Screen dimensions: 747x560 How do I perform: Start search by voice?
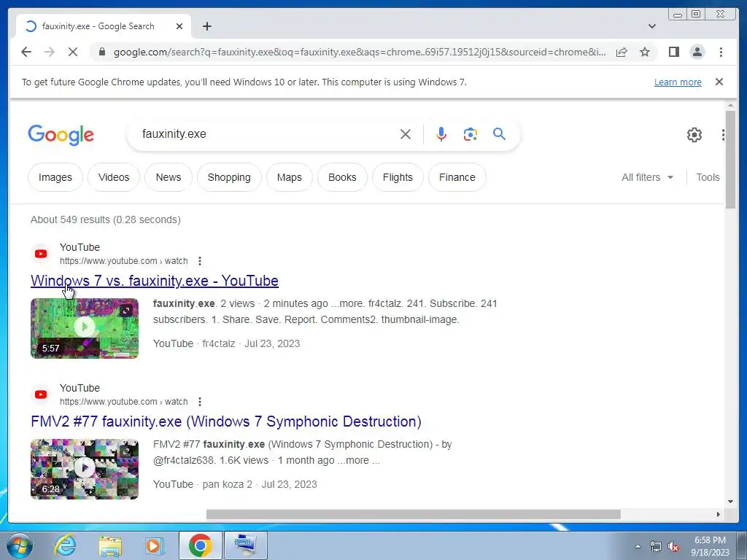click(441, 134)
